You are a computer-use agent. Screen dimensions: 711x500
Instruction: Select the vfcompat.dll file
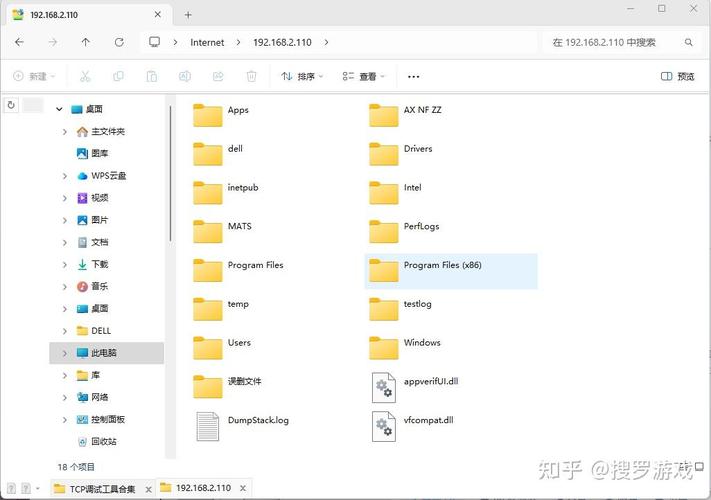tap(412, 426)
